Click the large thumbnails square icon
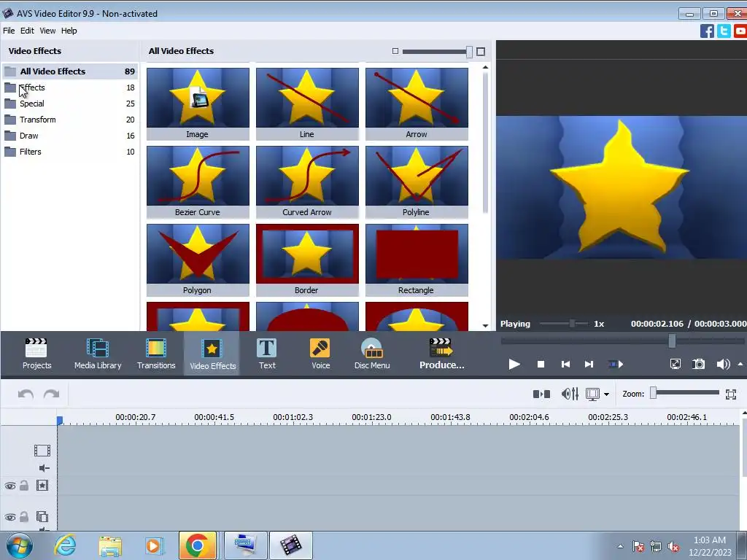This screenshot has width=747, height=560. click(x=481, y=52)
